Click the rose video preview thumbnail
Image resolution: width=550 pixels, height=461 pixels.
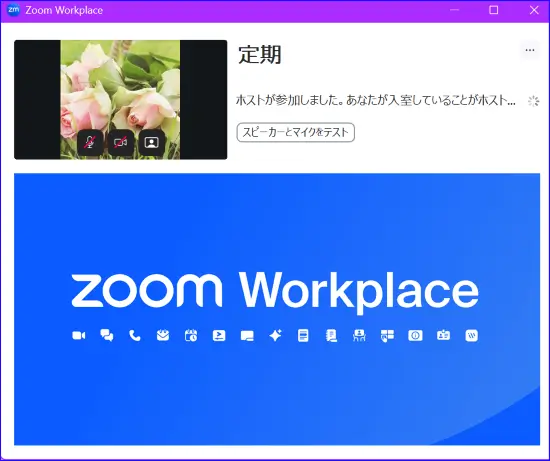tap(120, 100)
